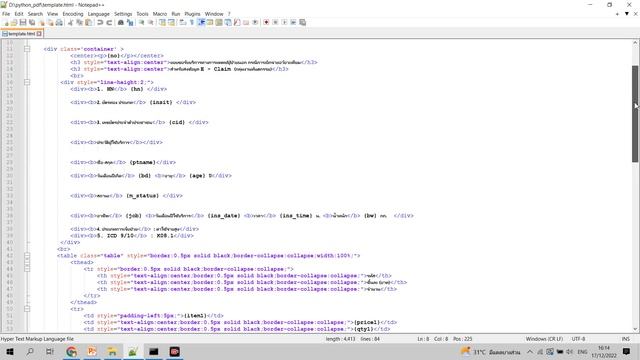The image size is (640, 360).
Task: Click the Copy toolbar icon
Action: pyautogui.click(x=79, y=22)
